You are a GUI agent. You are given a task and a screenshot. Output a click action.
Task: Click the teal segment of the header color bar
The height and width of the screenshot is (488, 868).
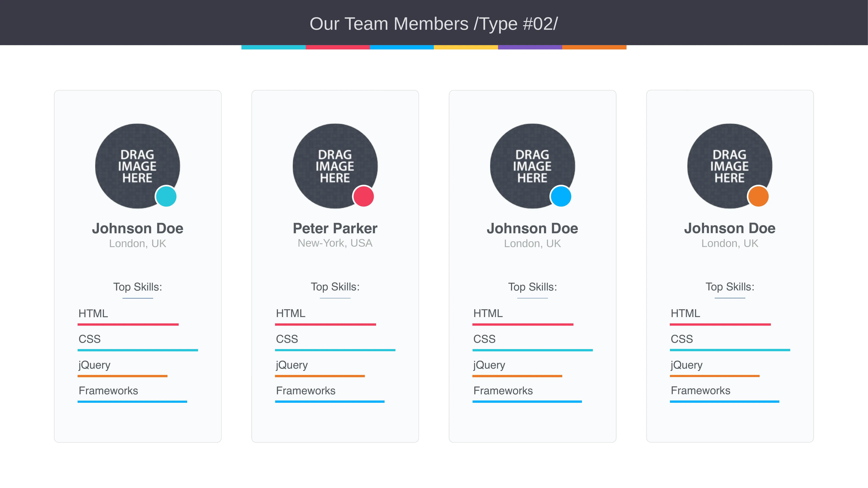[273, 47]
